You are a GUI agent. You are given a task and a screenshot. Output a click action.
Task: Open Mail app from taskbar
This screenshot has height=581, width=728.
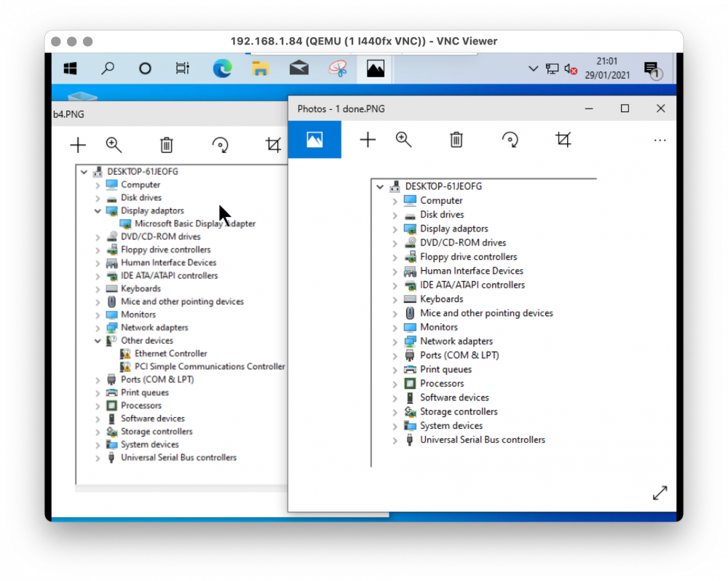[299, 68]
